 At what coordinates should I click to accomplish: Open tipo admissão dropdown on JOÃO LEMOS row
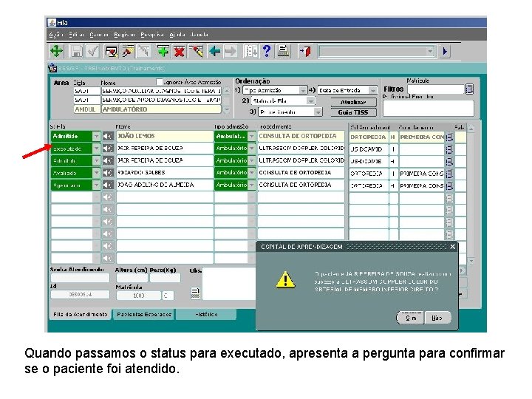tap(251, 137)
